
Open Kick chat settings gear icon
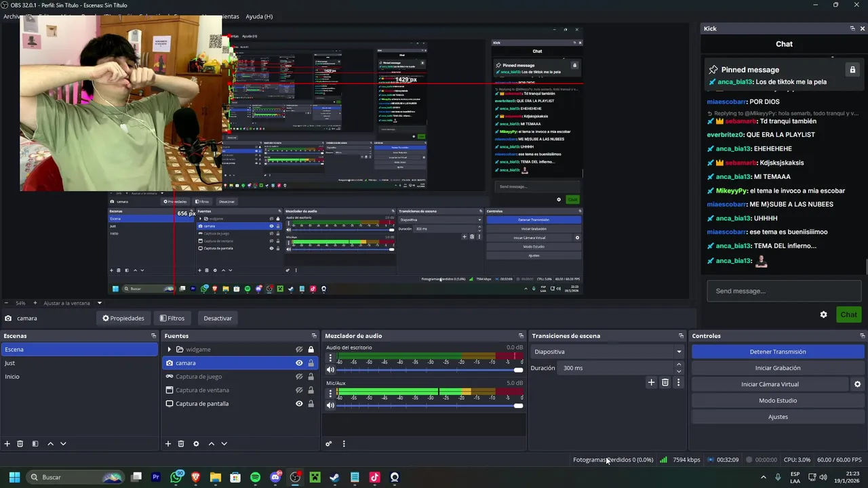pyautogui.click(x=823, y=314)
